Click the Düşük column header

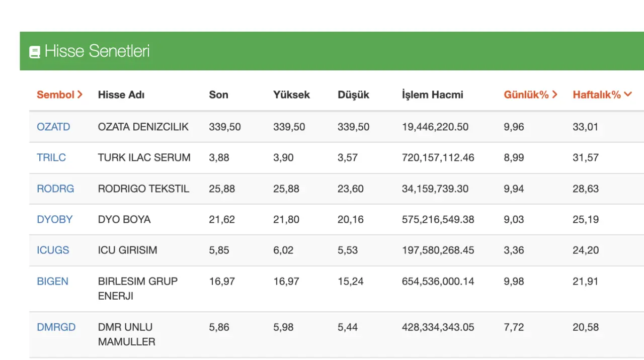[x=353, y=95]
